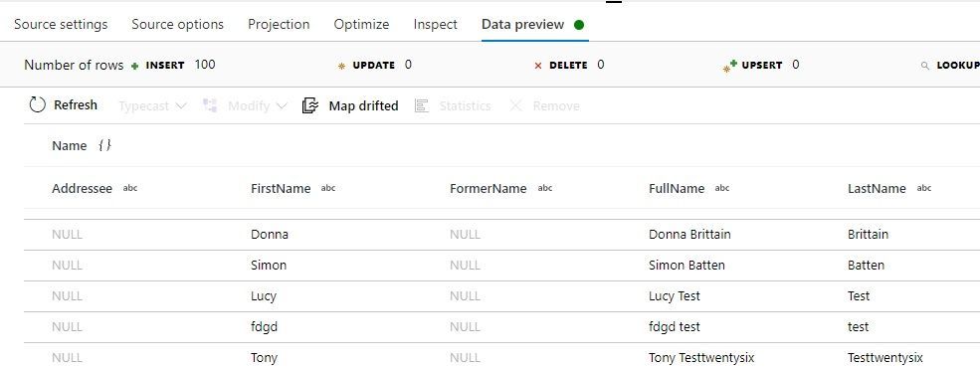The width and height of the screenshot is (980, 368).
Task: Click the curly braces icon beside Name
Action: click(105, 145)
